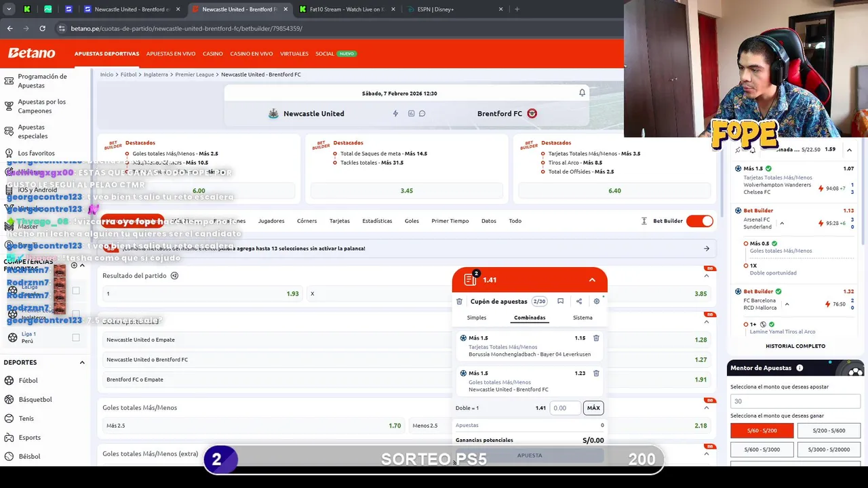Open a new browser tab
The height and width of the screenshot is (488, 868).
click(x=517, y=9)
